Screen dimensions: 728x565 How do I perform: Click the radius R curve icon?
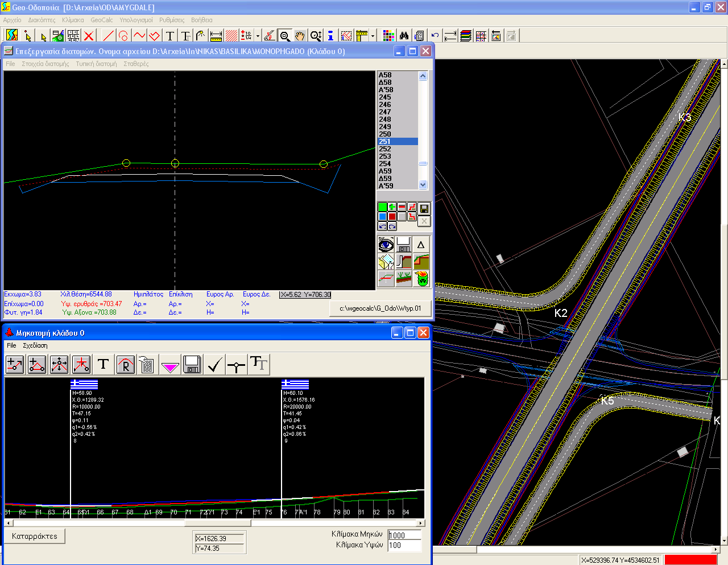125,365
